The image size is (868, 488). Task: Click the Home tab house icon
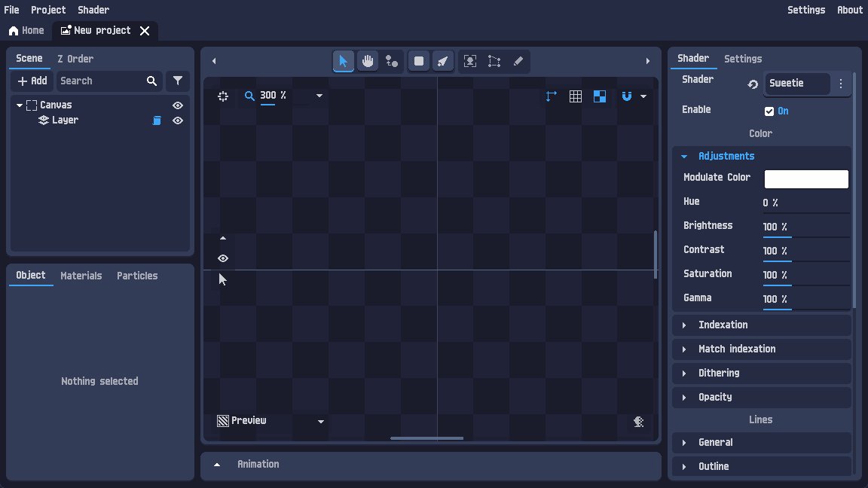(14, 31)
